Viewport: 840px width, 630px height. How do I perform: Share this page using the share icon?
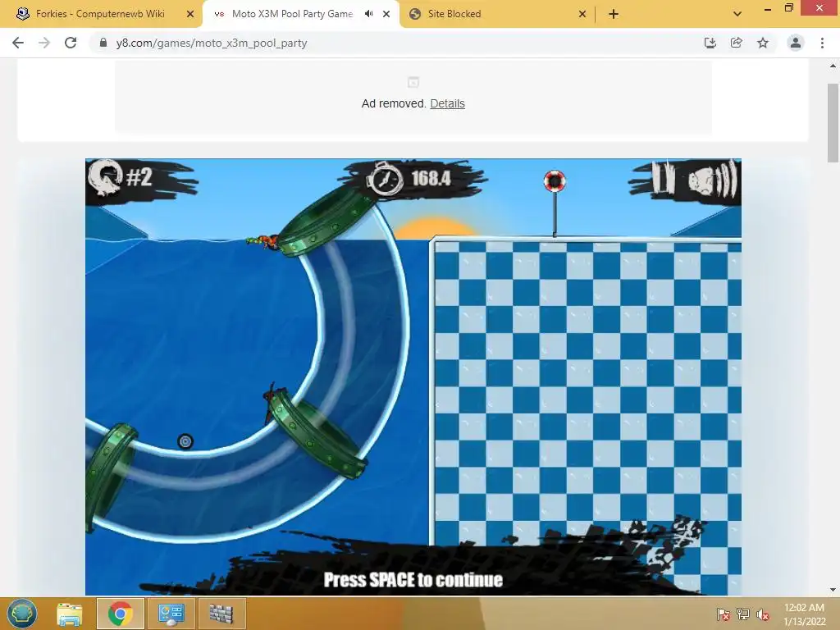pos(737,43)
